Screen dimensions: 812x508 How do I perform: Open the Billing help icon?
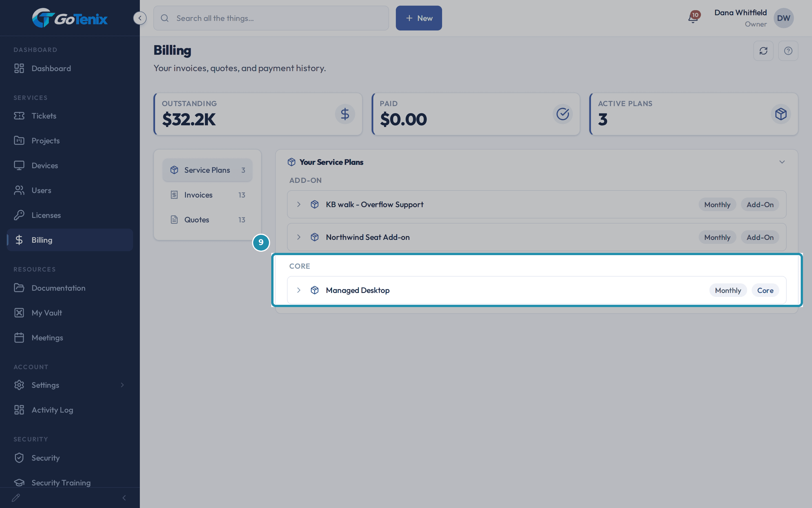(788, 51)
